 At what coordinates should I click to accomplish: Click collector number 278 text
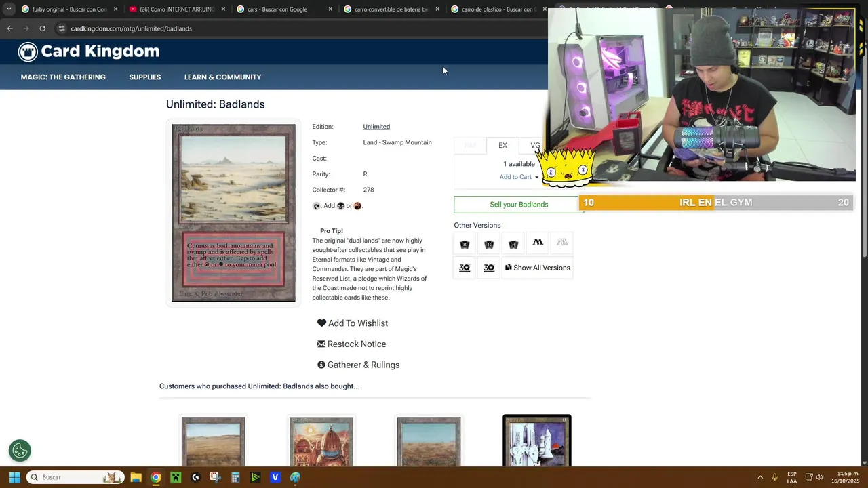tap(368, 190)
